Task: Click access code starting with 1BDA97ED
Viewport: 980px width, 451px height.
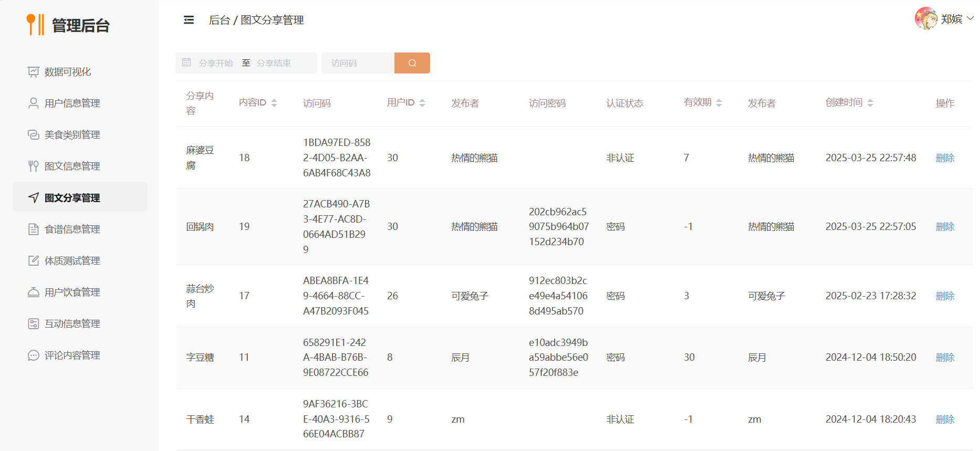Action: (x=337, y=158)
